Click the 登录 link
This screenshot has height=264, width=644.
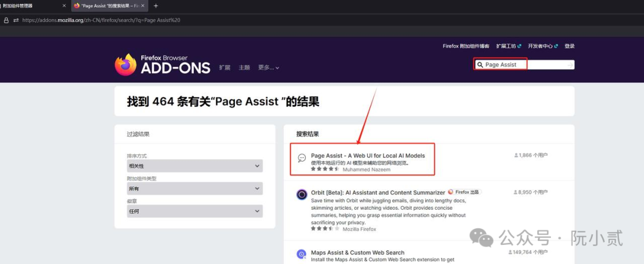coord(569,46)
